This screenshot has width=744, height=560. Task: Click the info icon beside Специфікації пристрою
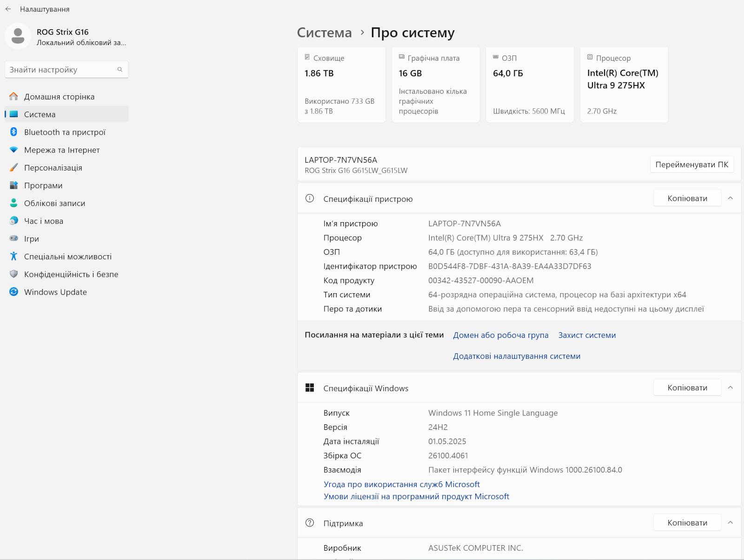[310, 198]
